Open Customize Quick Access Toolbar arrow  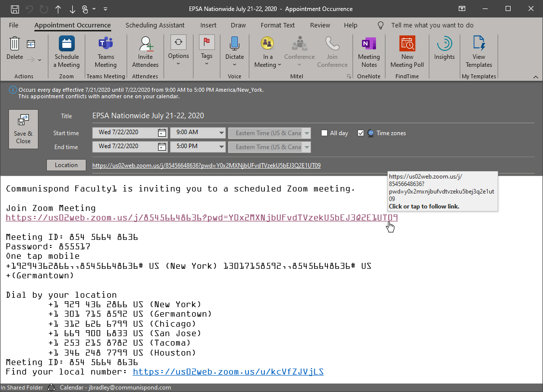(x=105, y=9)
